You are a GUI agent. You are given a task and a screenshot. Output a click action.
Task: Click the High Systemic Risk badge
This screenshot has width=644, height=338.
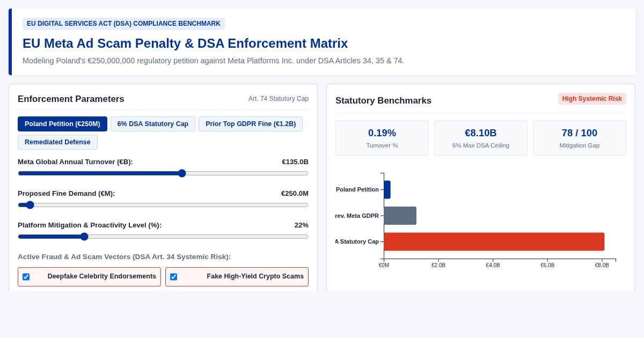point(592,99)
